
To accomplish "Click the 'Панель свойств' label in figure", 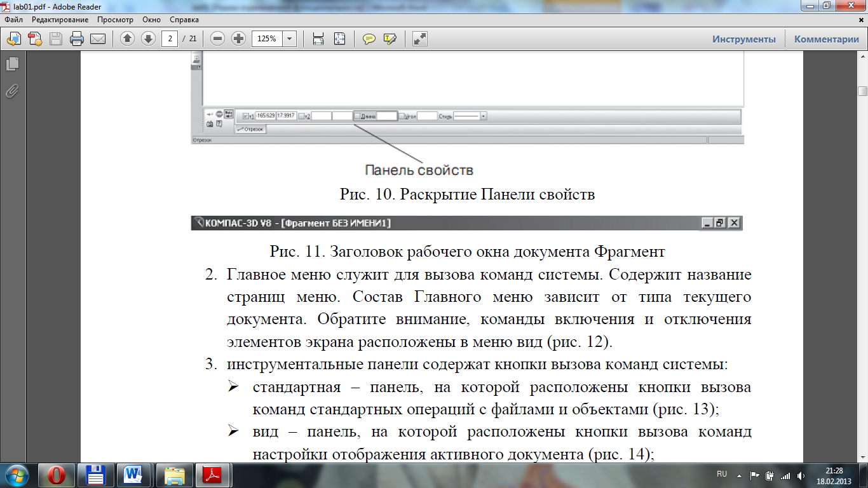I will [x=419, y=170].
